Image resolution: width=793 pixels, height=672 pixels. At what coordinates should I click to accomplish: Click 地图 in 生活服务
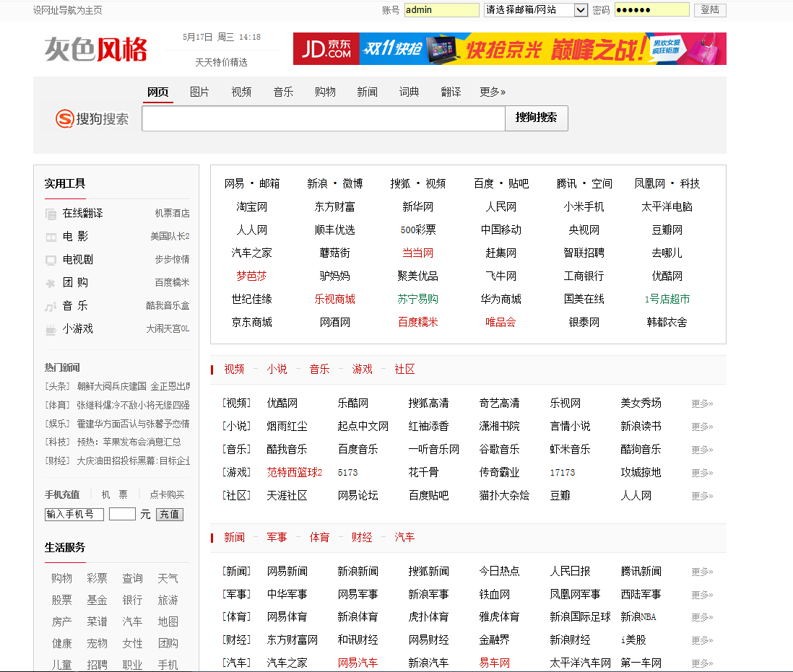pyautogui.click(x=168, y=621)
